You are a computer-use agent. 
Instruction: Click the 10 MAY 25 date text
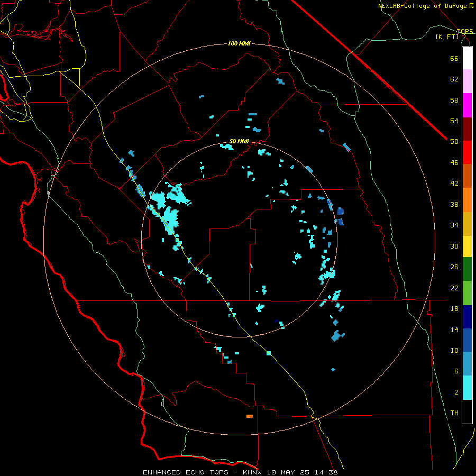[288, 472]
